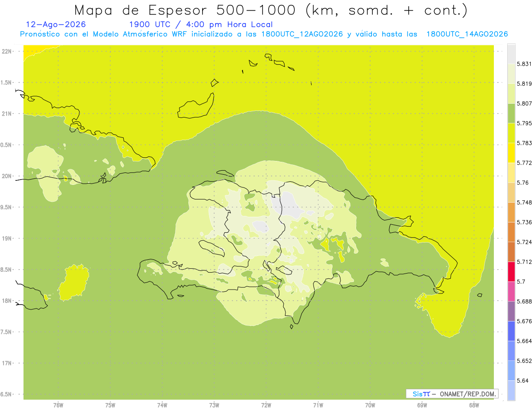
Task: Click the legend value 5.76
Action: pos(523,183)
